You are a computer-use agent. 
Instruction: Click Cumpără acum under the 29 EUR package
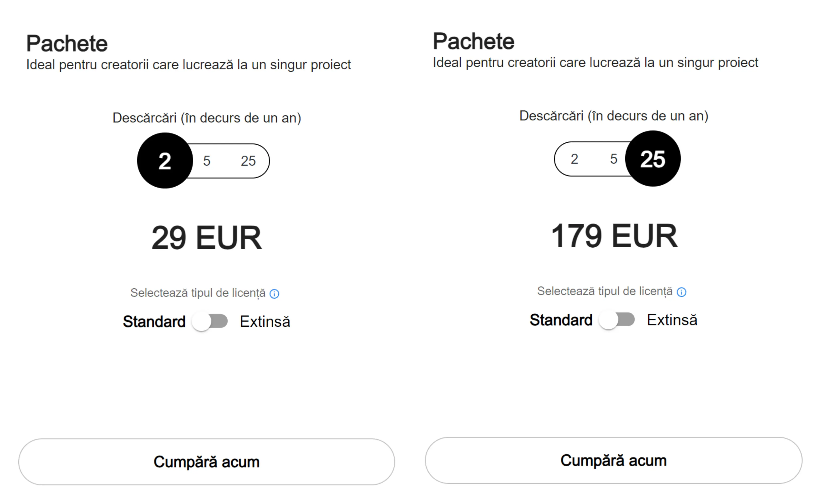click(x=207, y=462)
